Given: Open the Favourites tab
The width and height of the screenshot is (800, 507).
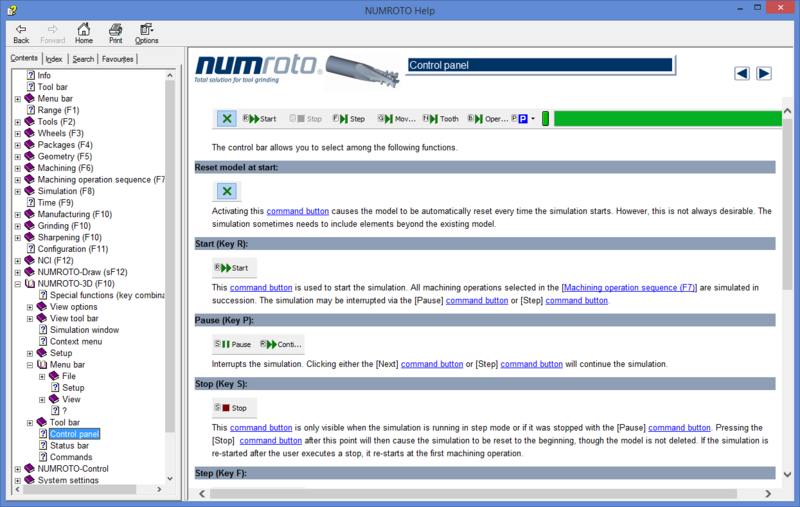Looking at the screenshot, I should (117, 59).
